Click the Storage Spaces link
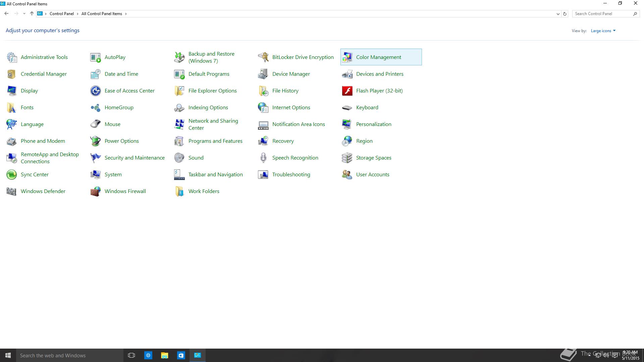 (x=374, y=158)
